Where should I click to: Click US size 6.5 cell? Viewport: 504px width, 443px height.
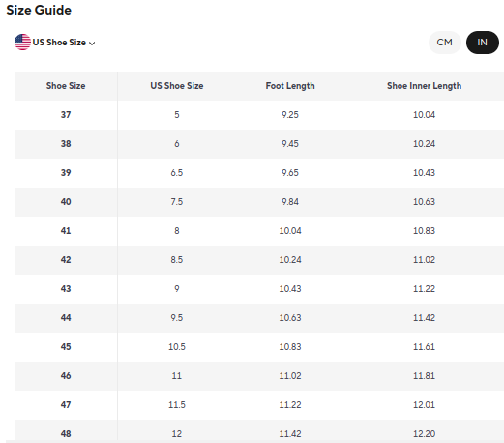[177, 173]
